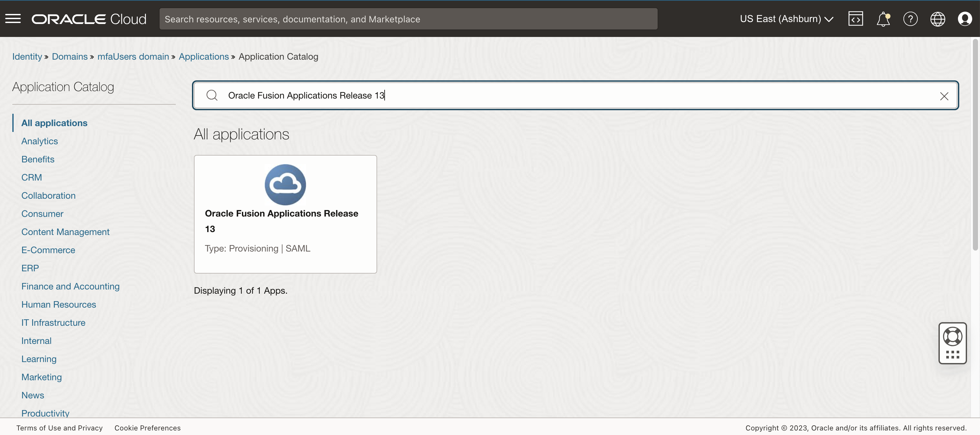Open the notifications bell
The image size is (980, 435).
(x=883, y=19)
